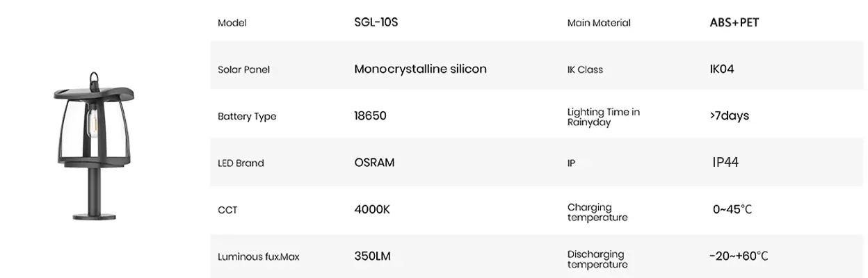Click the LED Brand row label
868x278 pixels.
(241, 163)
